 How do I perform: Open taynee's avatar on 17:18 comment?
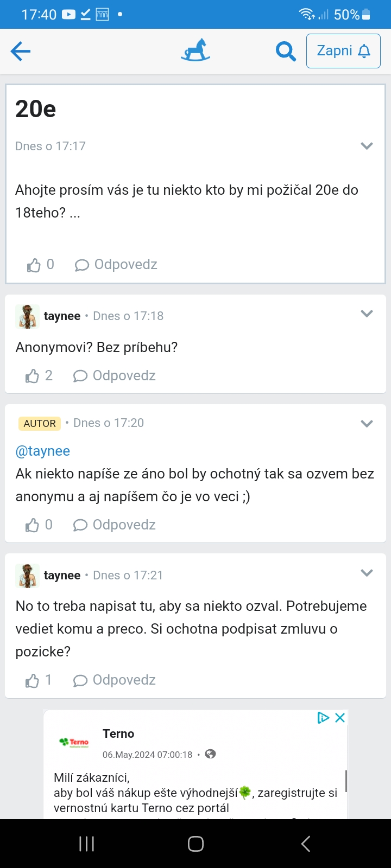click(27, 316)
